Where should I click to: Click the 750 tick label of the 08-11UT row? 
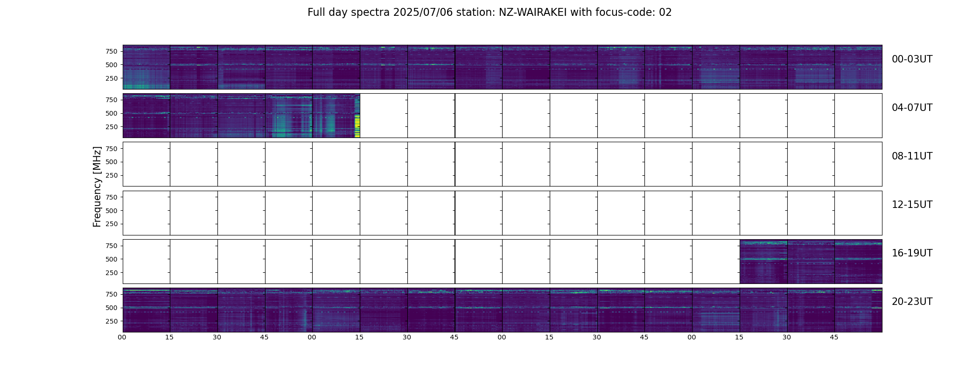(112, 149)
